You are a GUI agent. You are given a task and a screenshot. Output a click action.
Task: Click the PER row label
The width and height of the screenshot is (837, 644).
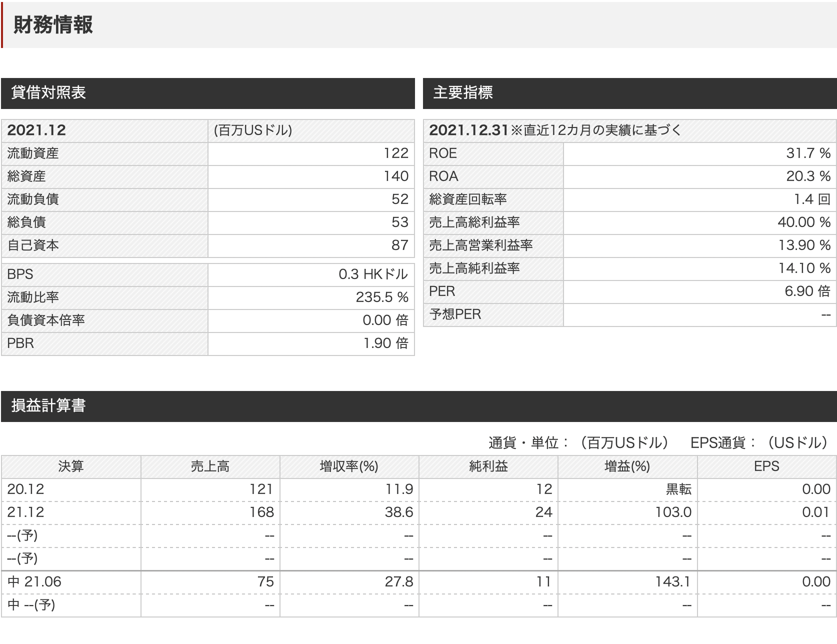point(493,291)
